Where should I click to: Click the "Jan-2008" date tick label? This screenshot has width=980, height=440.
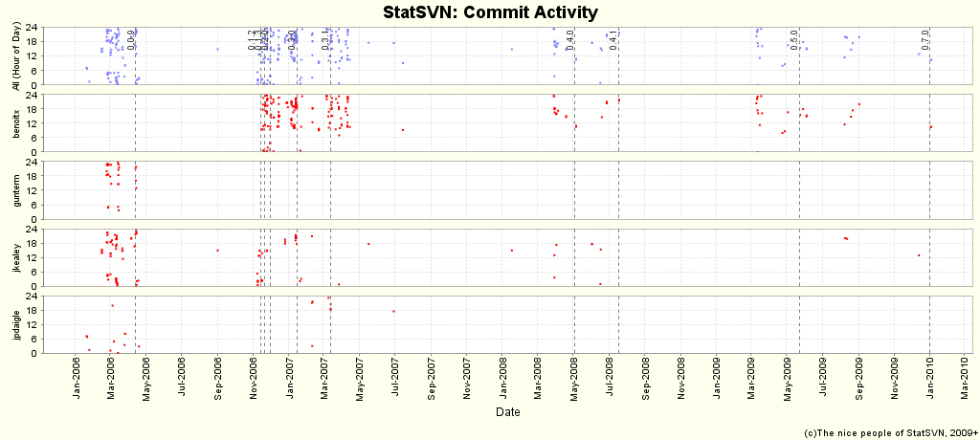[x=502, y=380]
